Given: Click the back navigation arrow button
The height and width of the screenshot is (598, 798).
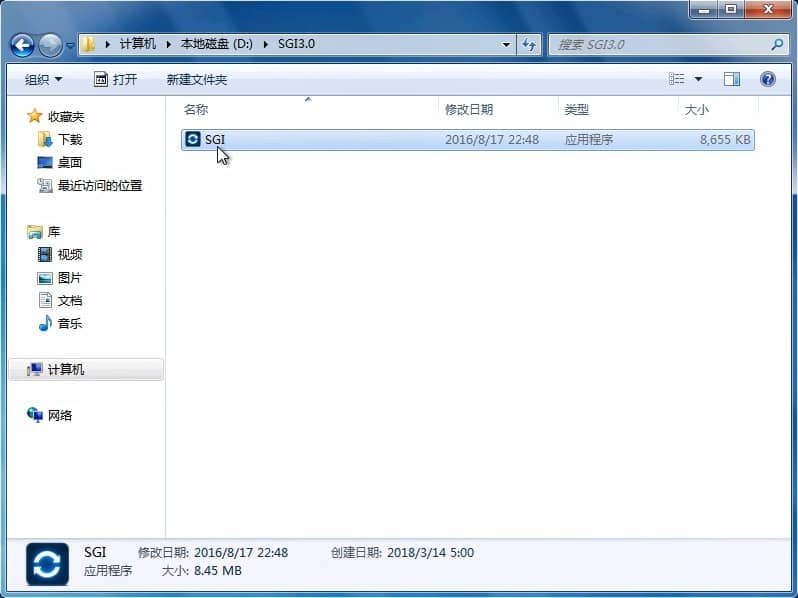Looking at the screenshot, I should 23,45.
